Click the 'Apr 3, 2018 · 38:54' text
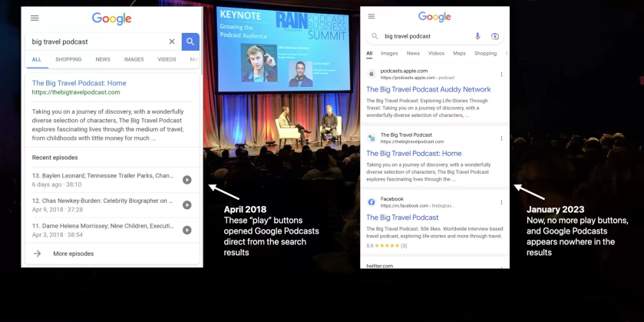644x322 pixels. point(58,235)
